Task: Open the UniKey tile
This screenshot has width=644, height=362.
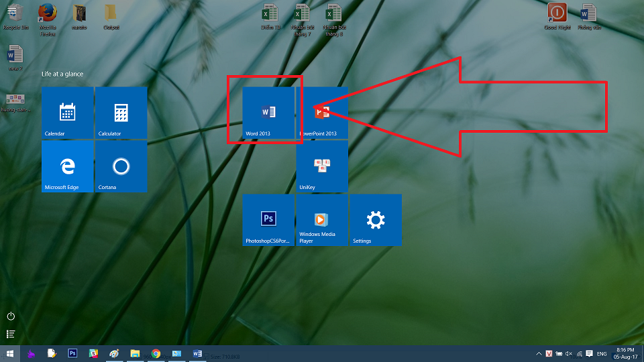Action: (x=322, y=166)
